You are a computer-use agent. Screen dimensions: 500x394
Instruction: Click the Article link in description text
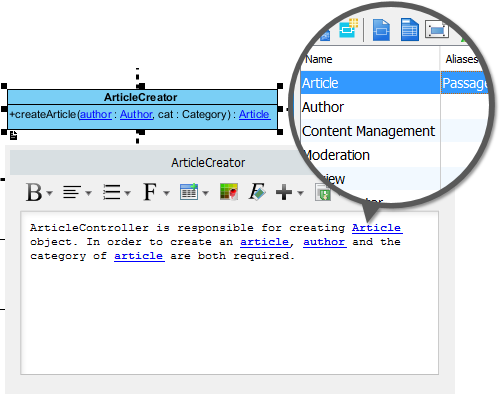tap(377, 228)
